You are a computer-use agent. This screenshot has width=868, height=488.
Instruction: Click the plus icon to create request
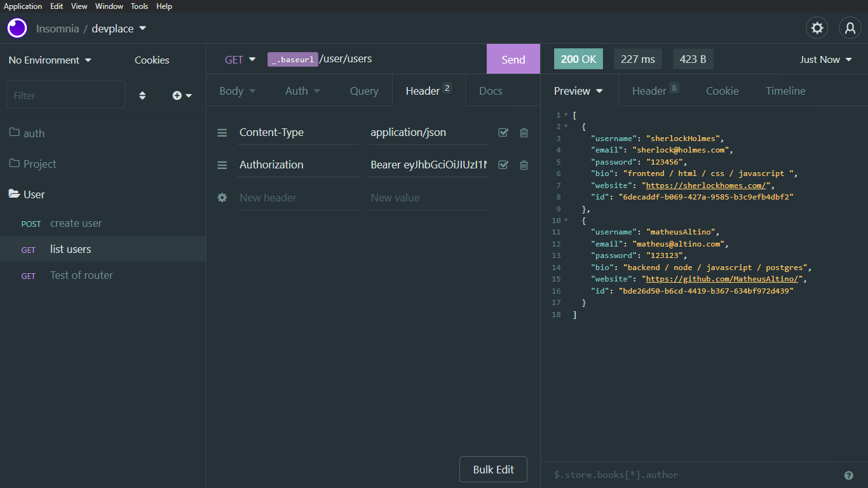point(182,95)
